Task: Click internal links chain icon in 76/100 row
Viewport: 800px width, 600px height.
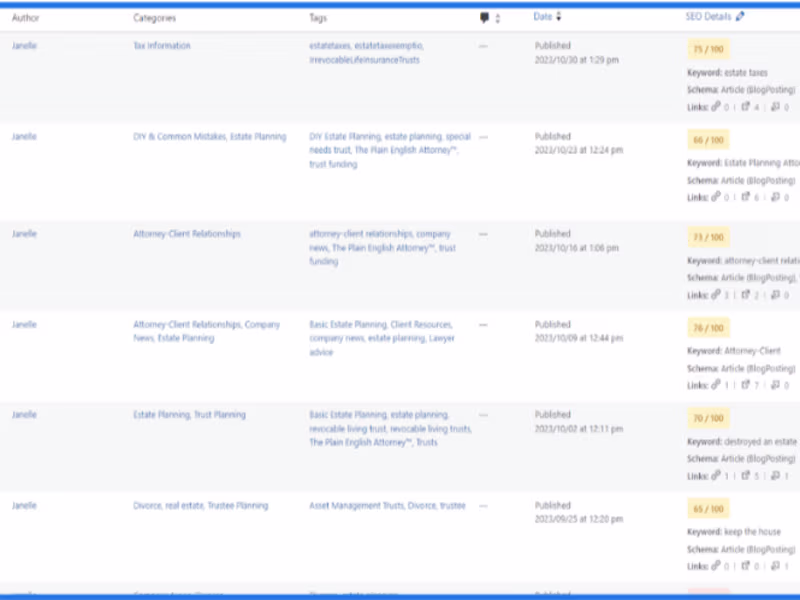Action: pyautogui.click(x=716, y=385)
